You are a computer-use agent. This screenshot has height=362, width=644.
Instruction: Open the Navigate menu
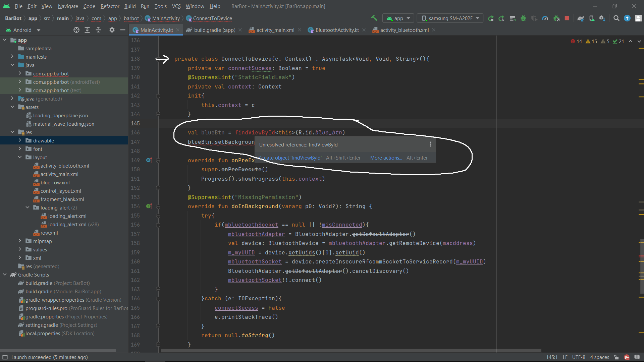pos(68,6)
